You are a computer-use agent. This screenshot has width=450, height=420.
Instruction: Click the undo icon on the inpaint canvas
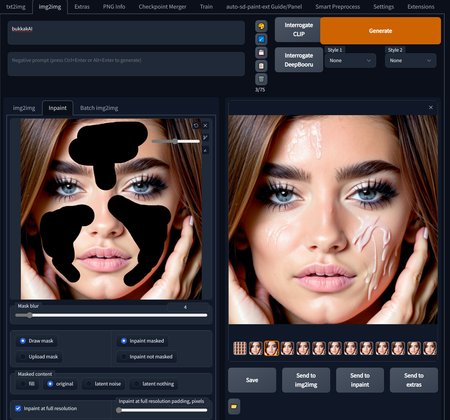pyautogui.click(x=196, y=126)
